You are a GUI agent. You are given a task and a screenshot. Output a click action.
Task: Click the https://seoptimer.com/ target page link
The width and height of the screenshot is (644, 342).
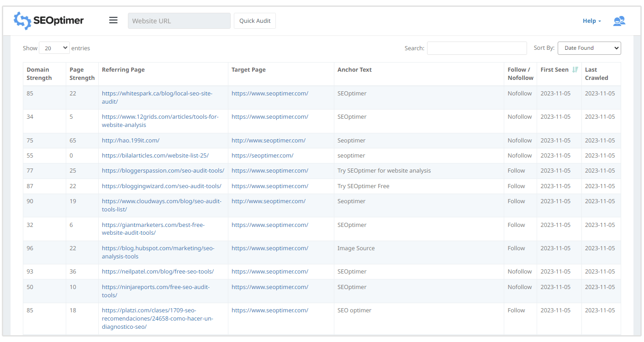point(262,156)
